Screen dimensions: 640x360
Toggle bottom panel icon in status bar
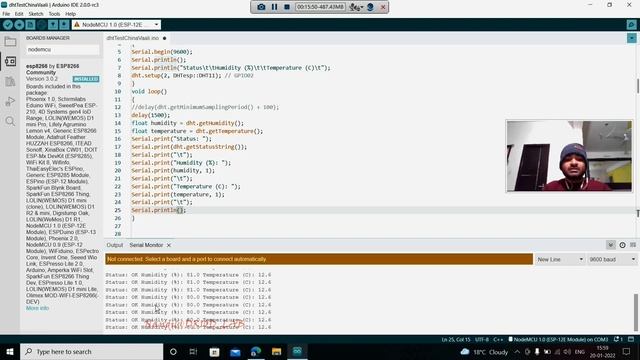pos(631,339)
